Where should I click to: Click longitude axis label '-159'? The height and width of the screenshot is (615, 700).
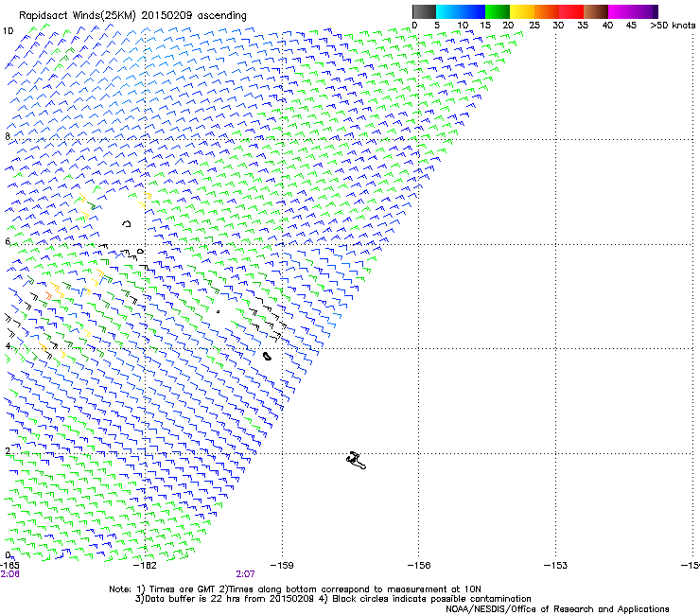282,566
